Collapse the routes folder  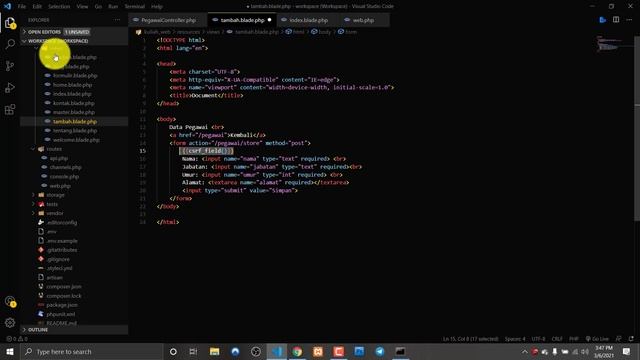54,149
